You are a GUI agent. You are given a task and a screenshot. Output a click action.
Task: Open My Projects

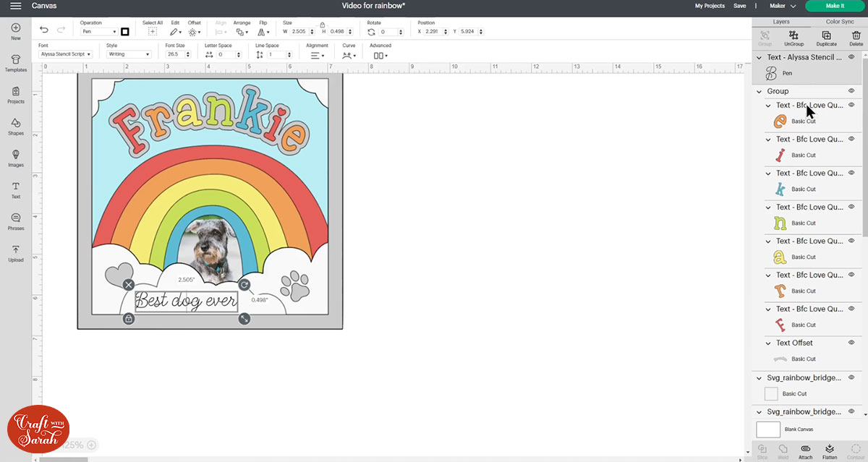(710, 5)
